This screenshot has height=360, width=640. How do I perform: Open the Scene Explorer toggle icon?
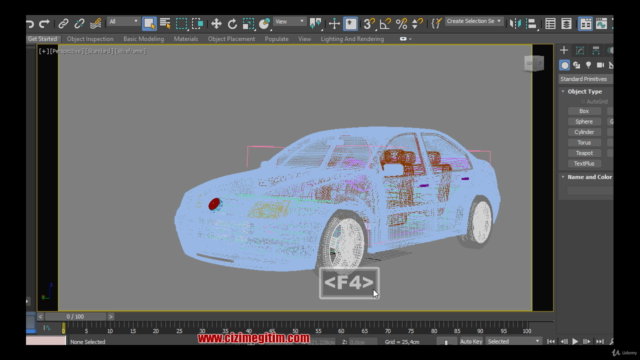coord(550,24)
